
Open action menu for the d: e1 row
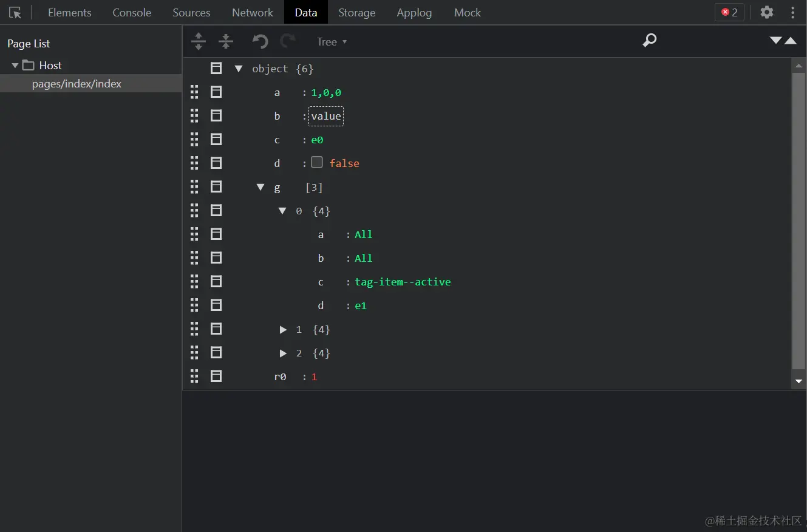[216, 305]
